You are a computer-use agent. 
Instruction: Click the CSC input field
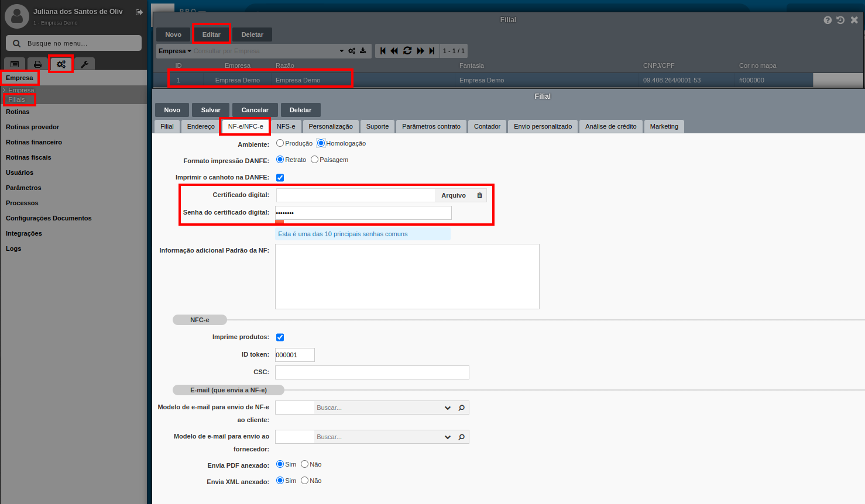(372, 372)
